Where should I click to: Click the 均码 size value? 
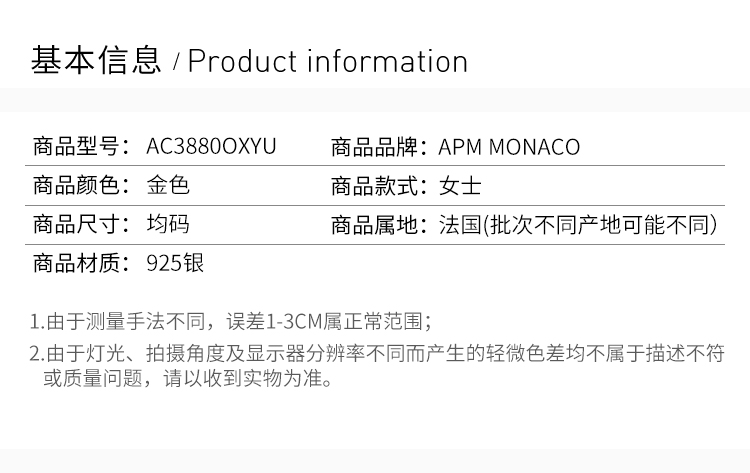[x=167, y=225]
